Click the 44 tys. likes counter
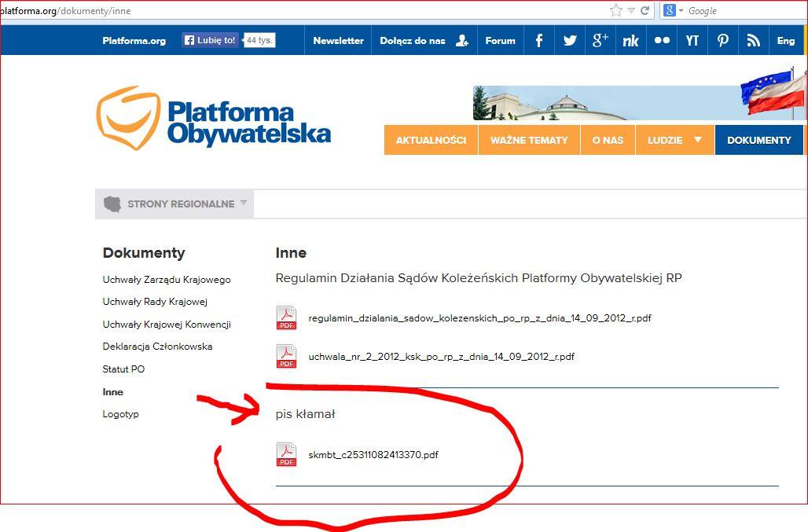Screen dimensions: 808x532 259,40
